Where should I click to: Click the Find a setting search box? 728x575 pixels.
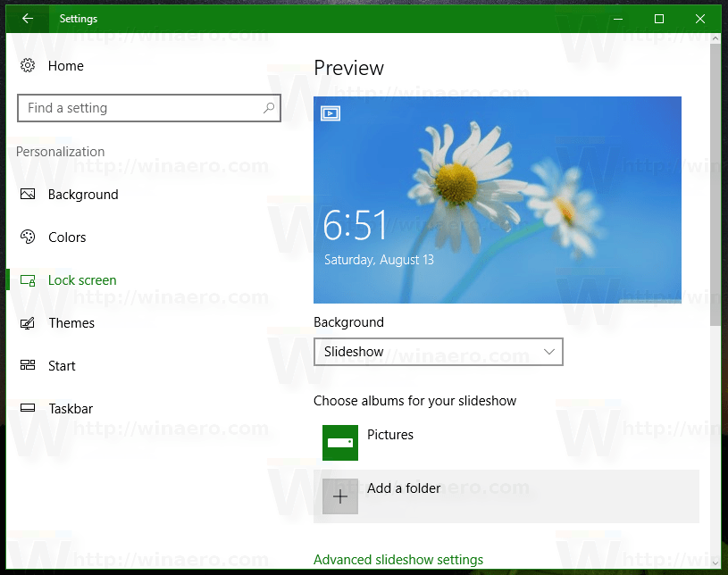(x=148, y=108)
